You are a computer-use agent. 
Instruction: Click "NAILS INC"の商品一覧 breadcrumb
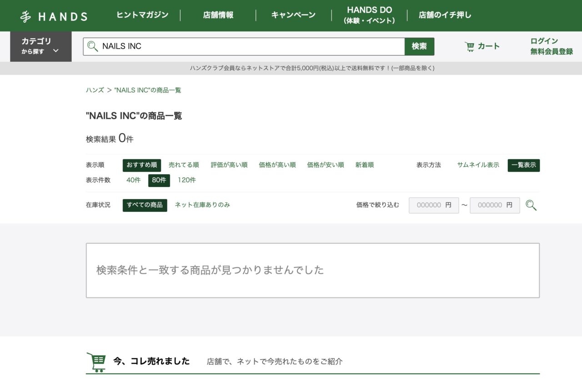148,90
